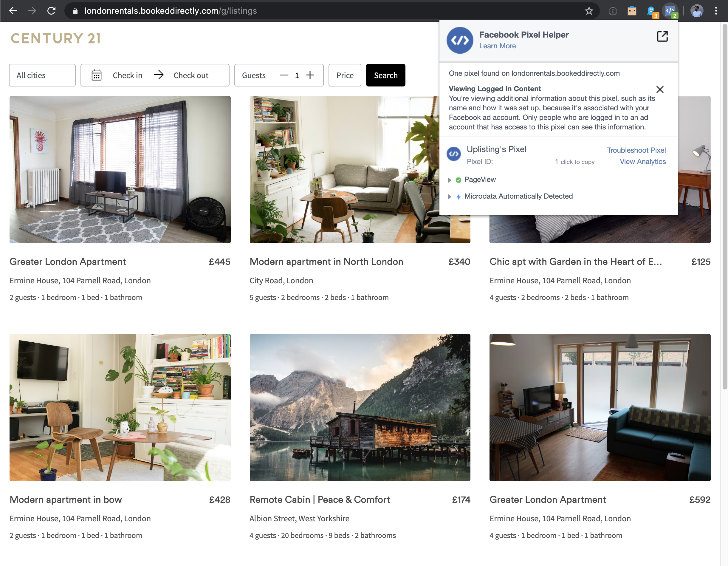Dismiss the Viewing Logged In Content notice
728x566 pixels.
660,89
